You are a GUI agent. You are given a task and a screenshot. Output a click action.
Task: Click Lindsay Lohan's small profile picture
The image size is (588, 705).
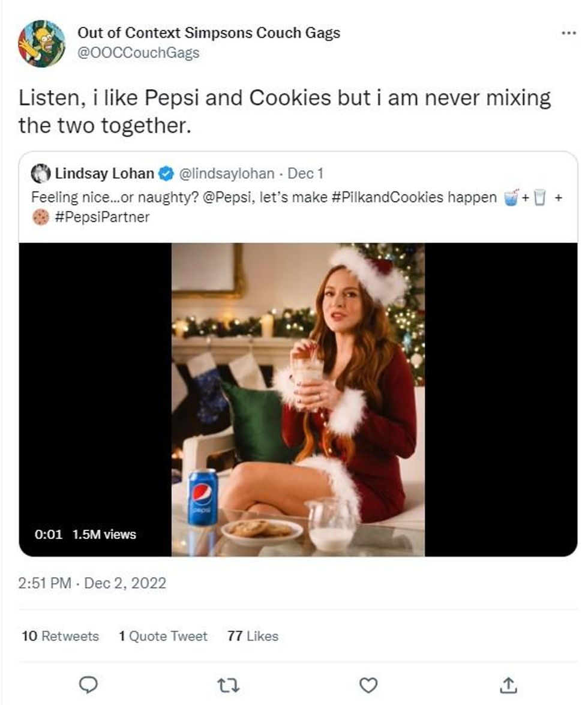41,174
